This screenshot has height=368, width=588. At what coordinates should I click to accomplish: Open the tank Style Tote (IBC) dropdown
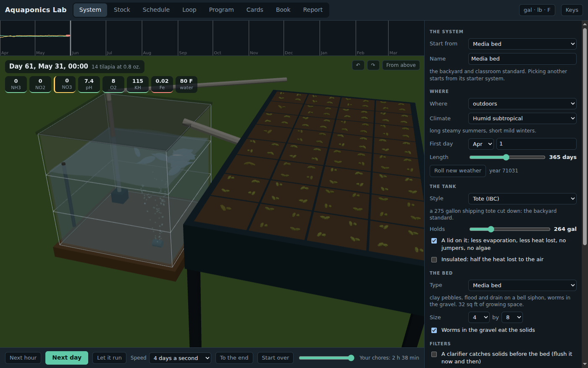pyautogui.click(x=522, y=199)
